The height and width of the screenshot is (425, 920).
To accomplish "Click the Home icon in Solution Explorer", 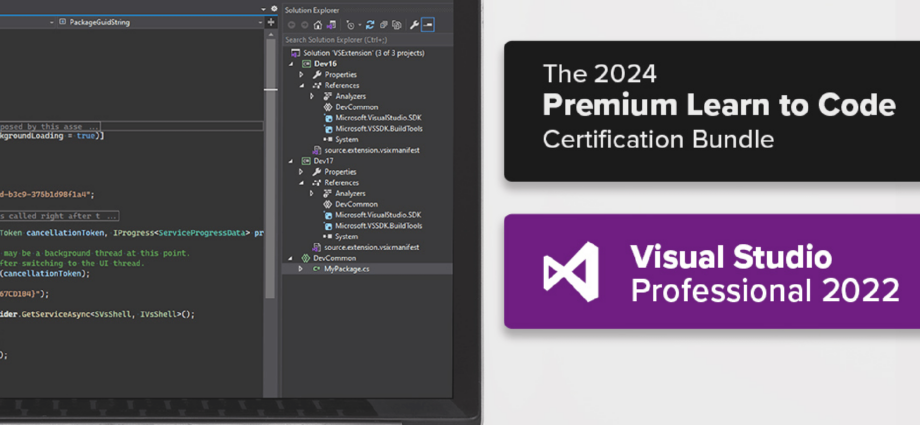I will [318, 24].
